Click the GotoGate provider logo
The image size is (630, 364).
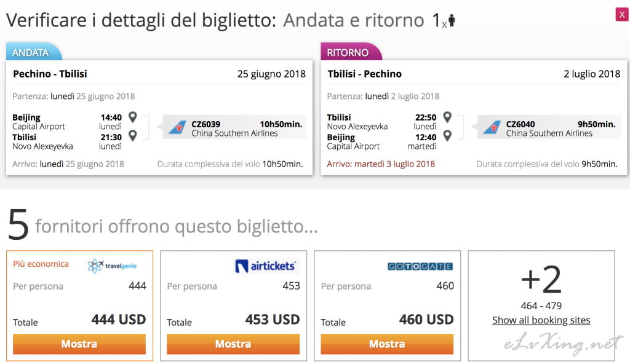(420, 266)
